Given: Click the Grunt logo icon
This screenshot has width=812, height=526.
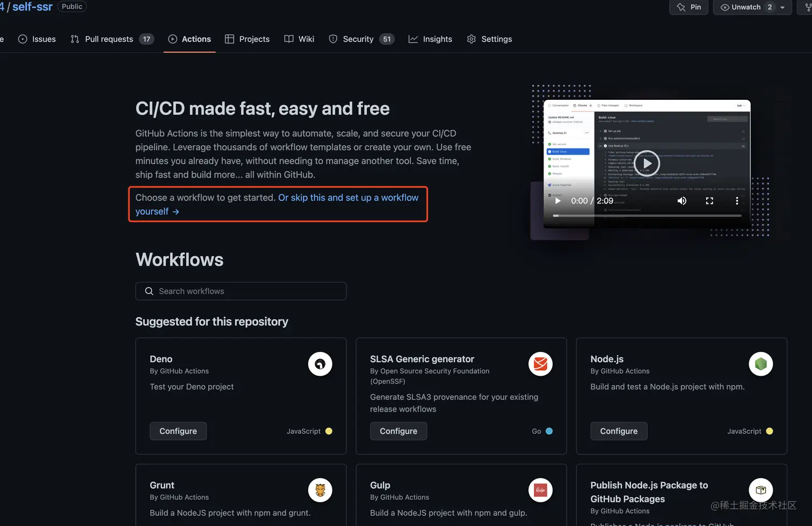Looking at the screenshot, I should click(320, 490).
